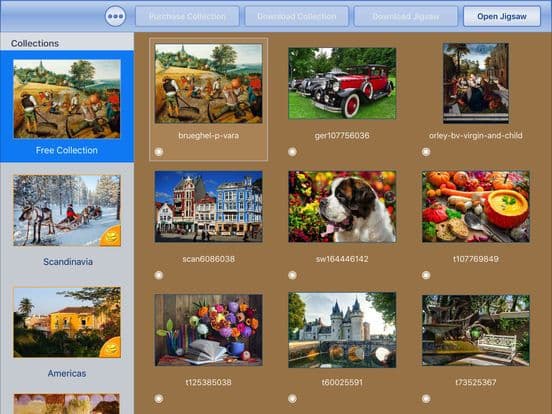
Task: Toggle the marker under sw164446142
Action: click(292, 275)
